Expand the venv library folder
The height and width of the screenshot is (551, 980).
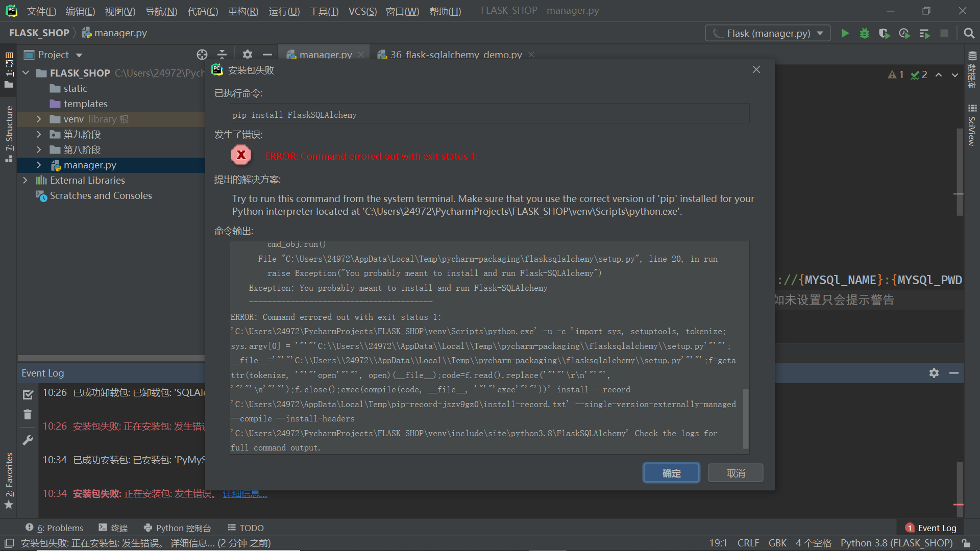point(39,119)
